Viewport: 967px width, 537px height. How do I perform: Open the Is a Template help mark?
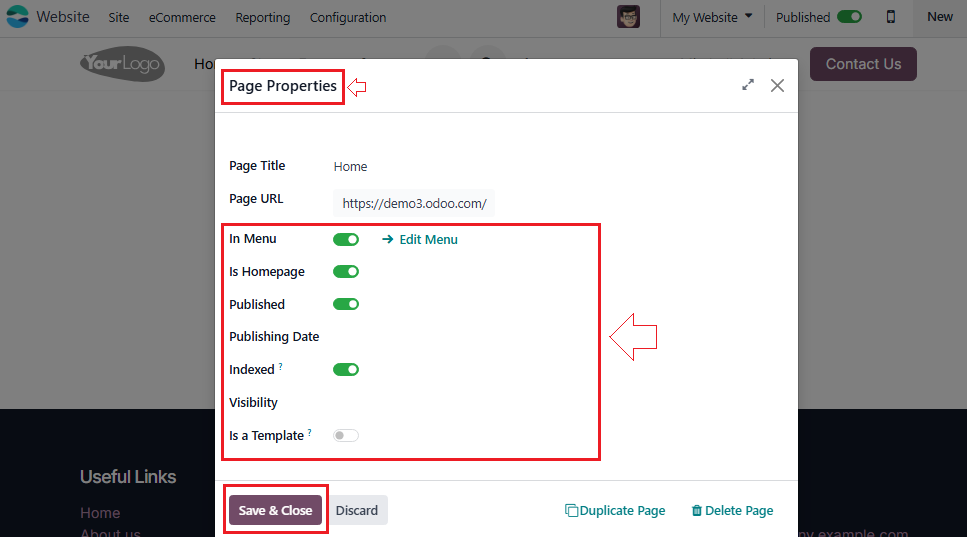[310, 432]
